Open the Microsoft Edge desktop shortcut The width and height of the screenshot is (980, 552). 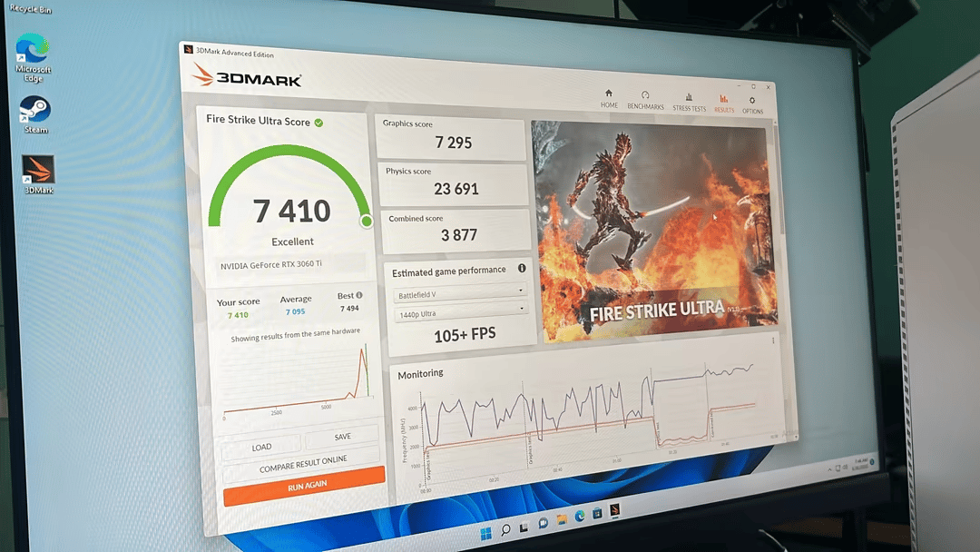[x=33, y=57]
